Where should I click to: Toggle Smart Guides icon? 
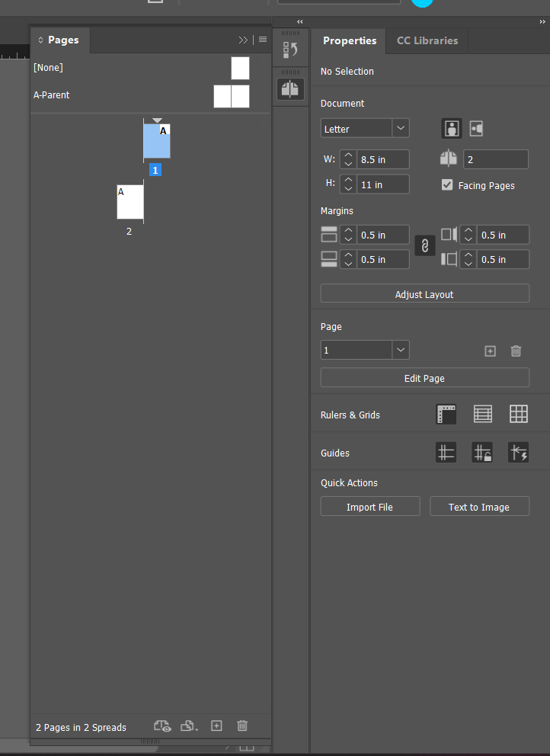518,453
